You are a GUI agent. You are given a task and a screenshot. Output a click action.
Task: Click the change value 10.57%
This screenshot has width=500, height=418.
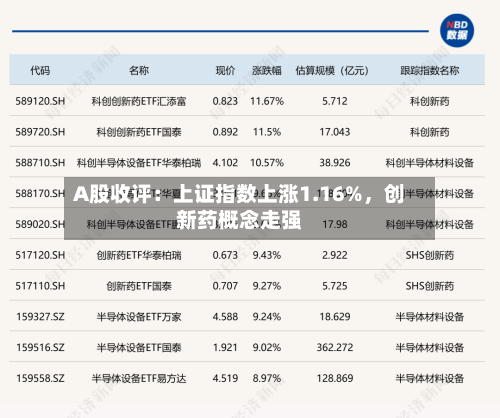tap(267, 163)
